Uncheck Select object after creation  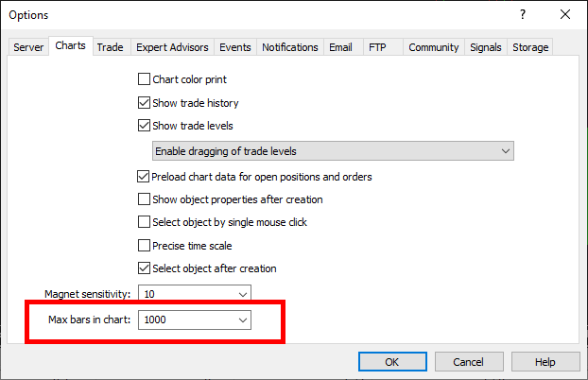point(145,268)
